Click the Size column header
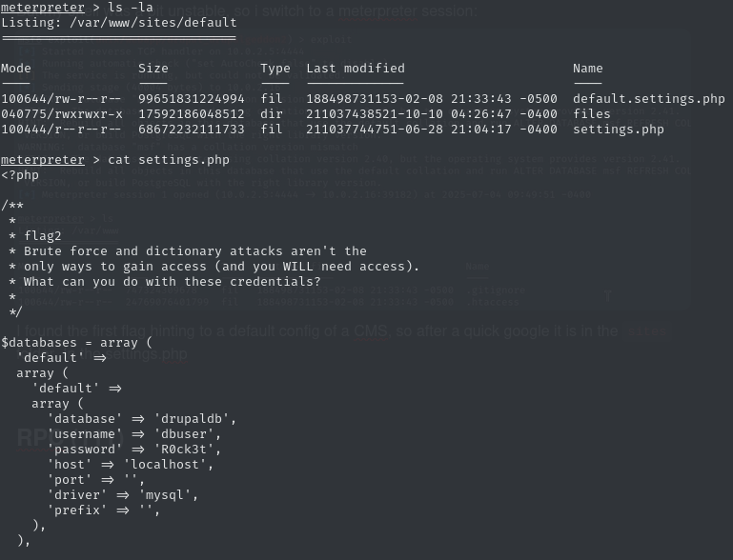 click(153, 69)
